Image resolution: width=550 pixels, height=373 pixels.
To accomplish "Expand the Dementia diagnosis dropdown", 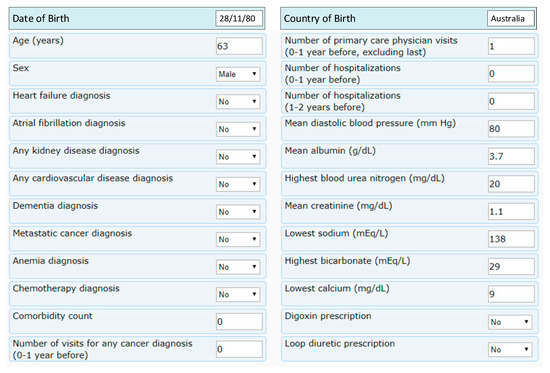I will pyautogui.click(x=238, y=212).
